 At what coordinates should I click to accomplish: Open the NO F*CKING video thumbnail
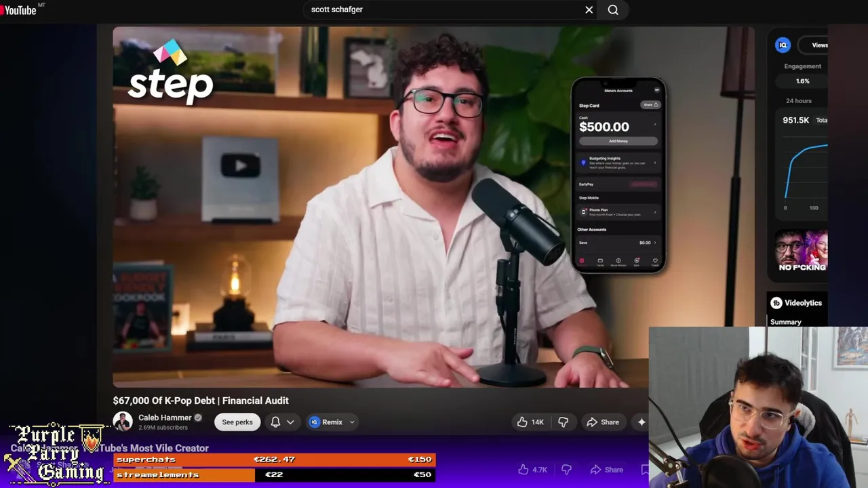pyautogui.click(x=801, y=251)
